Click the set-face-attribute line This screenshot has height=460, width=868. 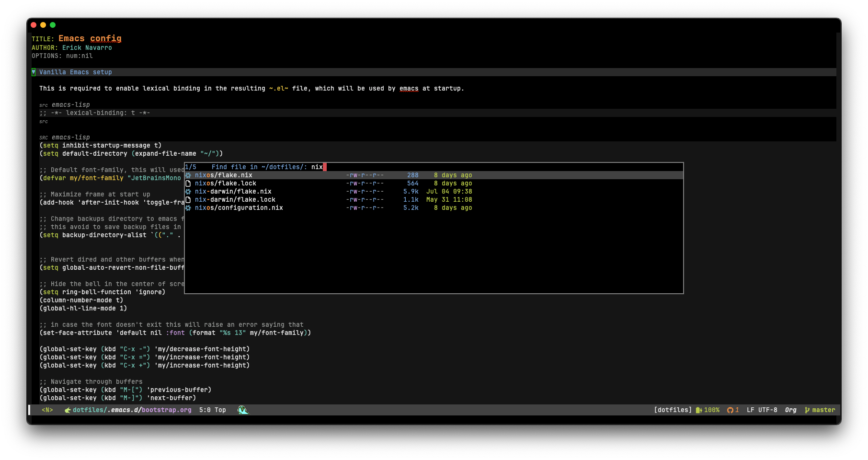click(x=175, y=333)
